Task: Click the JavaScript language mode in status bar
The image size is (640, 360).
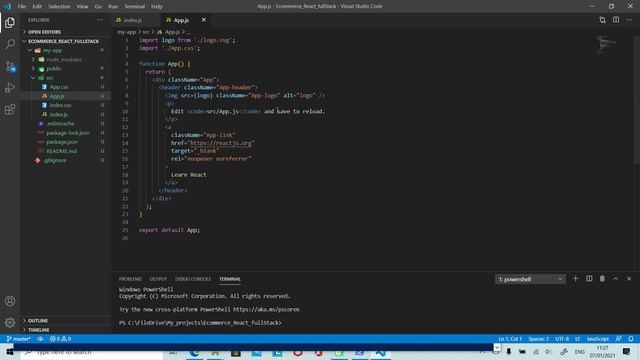Action: (x=598, y=339)
